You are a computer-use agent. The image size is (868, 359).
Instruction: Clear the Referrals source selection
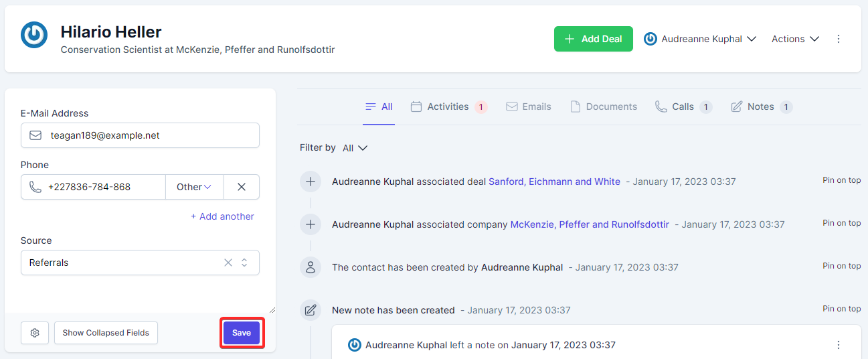pos(228,263)
